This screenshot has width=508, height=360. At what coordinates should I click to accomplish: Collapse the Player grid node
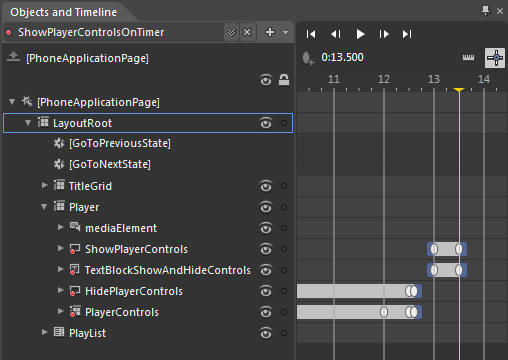44,207
